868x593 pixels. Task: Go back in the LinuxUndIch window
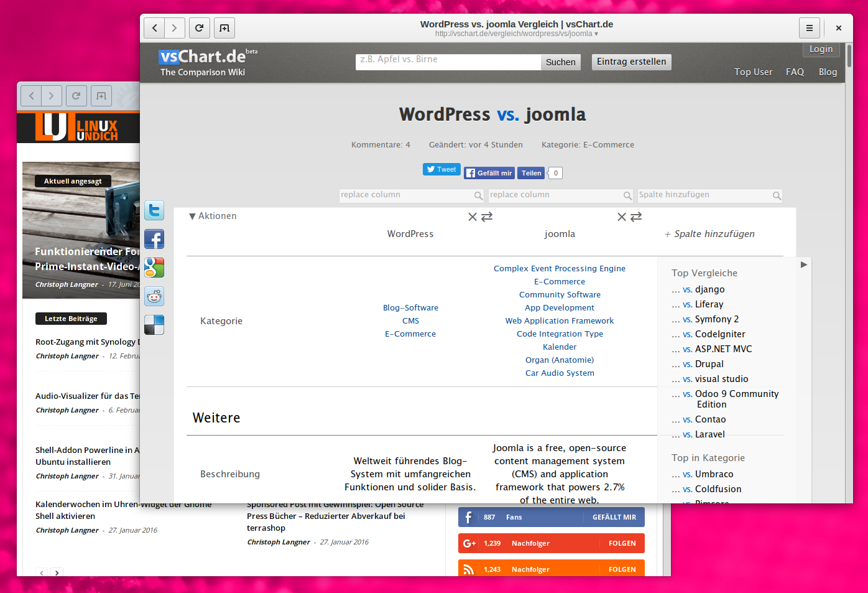pos(32,96)
